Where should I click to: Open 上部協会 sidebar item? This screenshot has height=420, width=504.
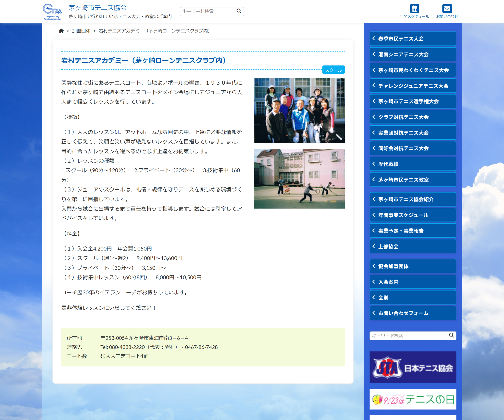point(413,246)
